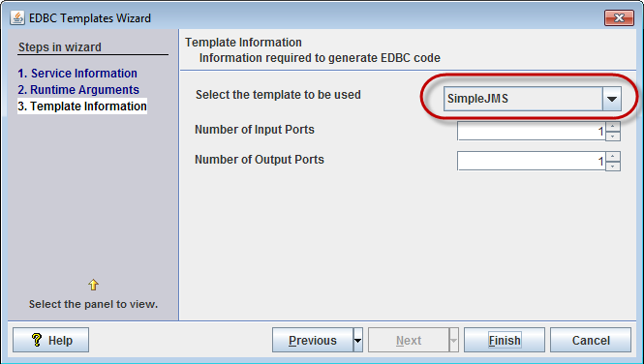Decrease the Number of Output Ports
Screen dimensions: 644x364
pos(613,167)
